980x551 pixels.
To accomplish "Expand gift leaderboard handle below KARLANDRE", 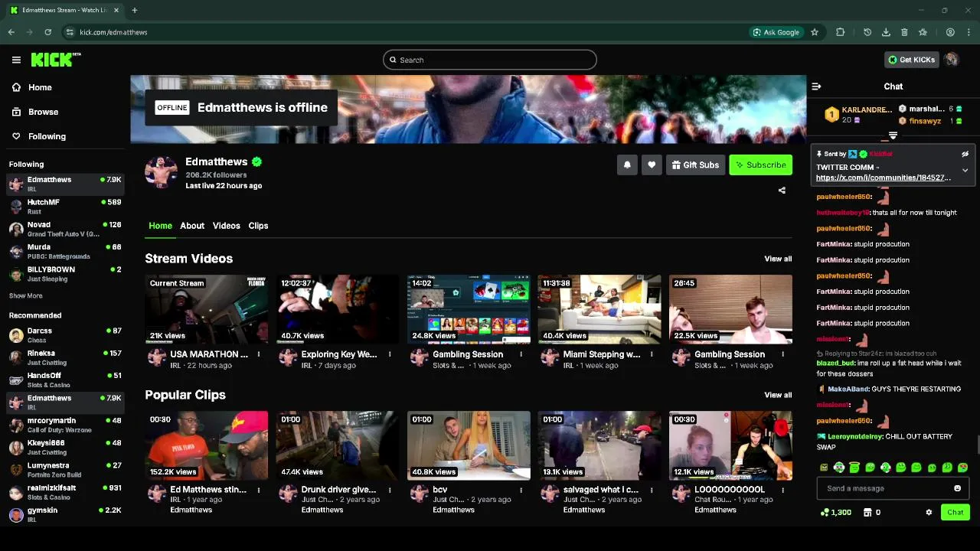I will 893,135.
